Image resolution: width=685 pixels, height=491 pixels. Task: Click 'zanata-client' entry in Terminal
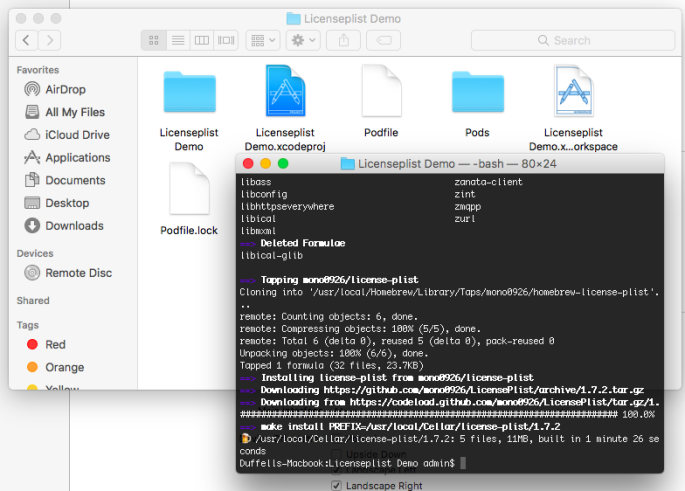coord(488,182)
